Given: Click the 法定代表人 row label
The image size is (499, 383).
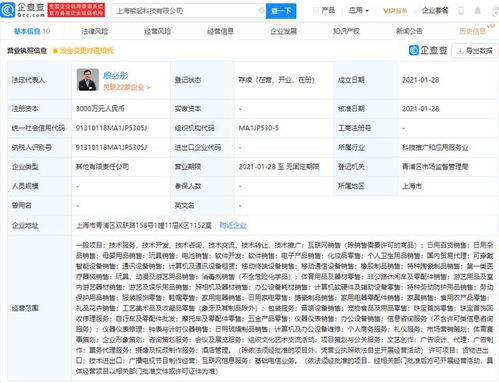Looking at the screenshot, I should (x=28, y=80).
